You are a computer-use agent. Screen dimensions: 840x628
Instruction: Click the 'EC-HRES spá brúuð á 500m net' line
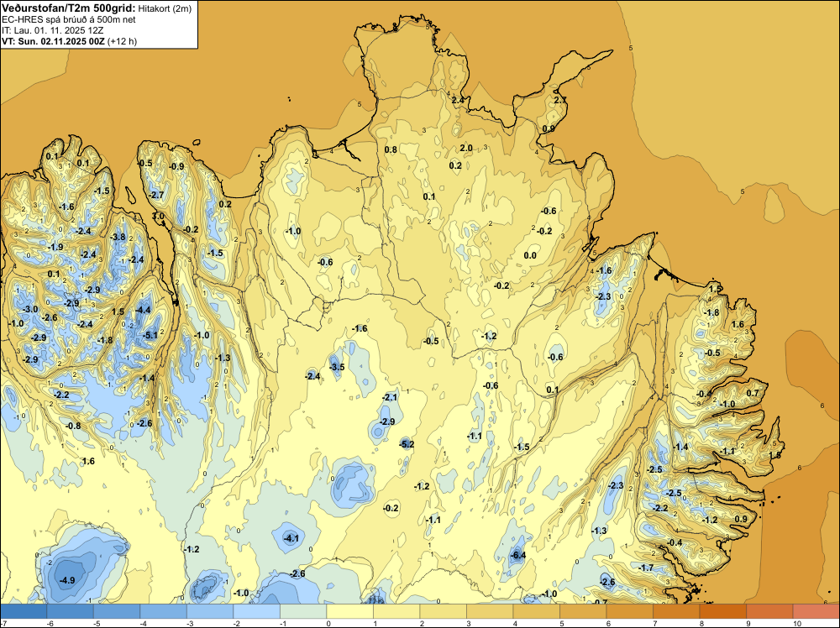(x=69, y=19)
